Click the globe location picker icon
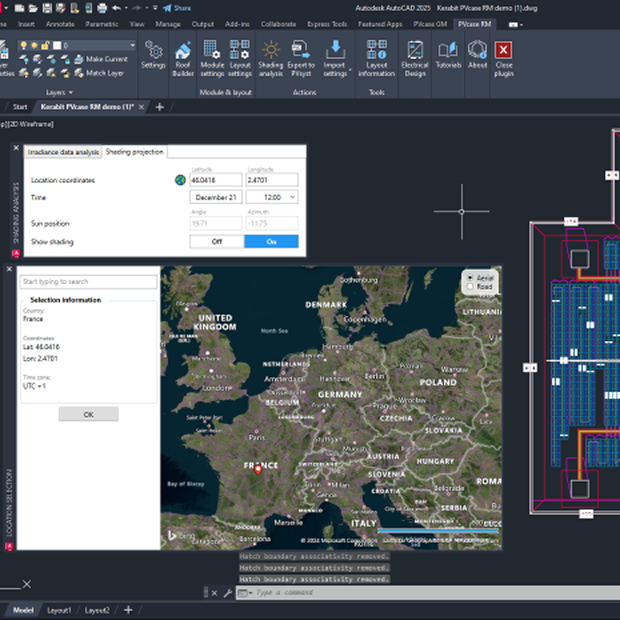This screenshot has height=620, width=620. tap(180, 180)
